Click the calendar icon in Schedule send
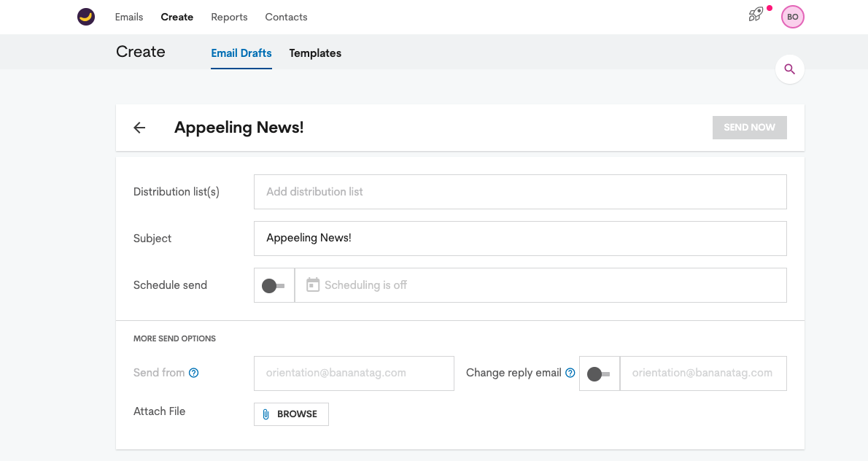Viewport: 868px width, 461px height. pos(313,284)
